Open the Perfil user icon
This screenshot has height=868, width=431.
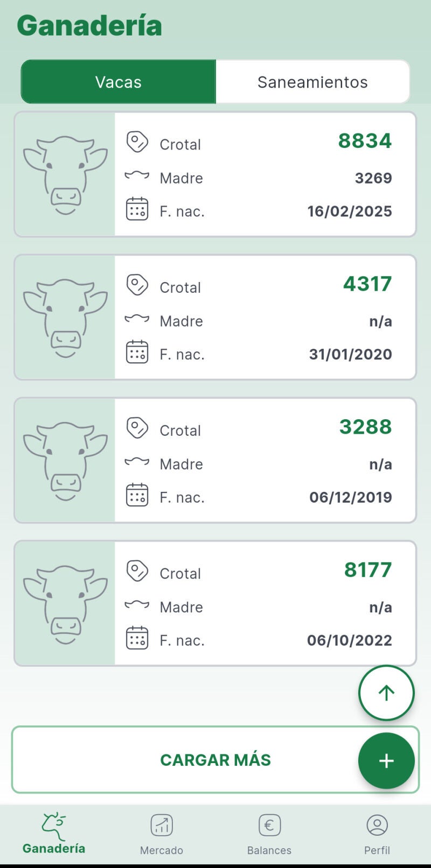coord(377,825)
